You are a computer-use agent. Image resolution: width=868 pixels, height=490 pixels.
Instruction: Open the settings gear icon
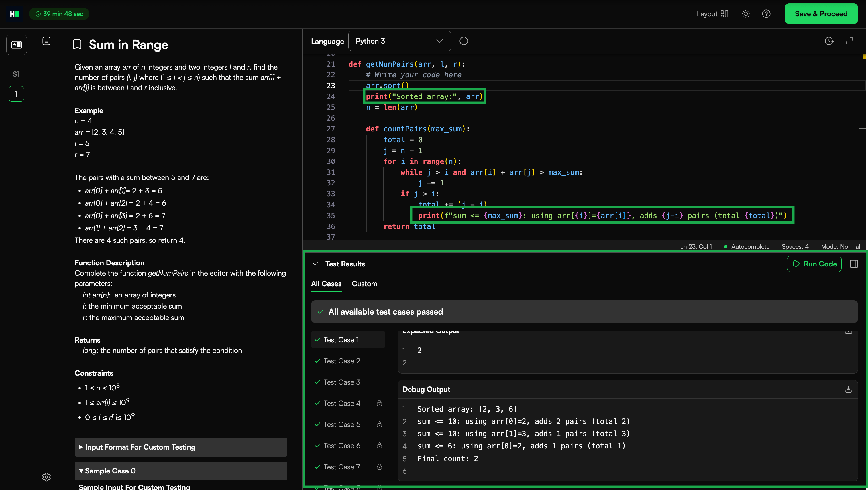click(46, 477)
